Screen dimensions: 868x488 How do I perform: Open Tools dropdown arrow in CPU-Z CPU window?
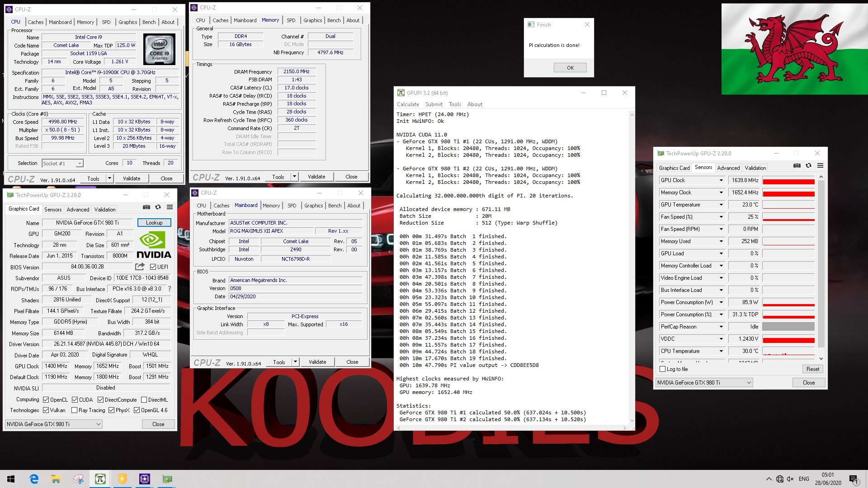[x=109, y=178]
